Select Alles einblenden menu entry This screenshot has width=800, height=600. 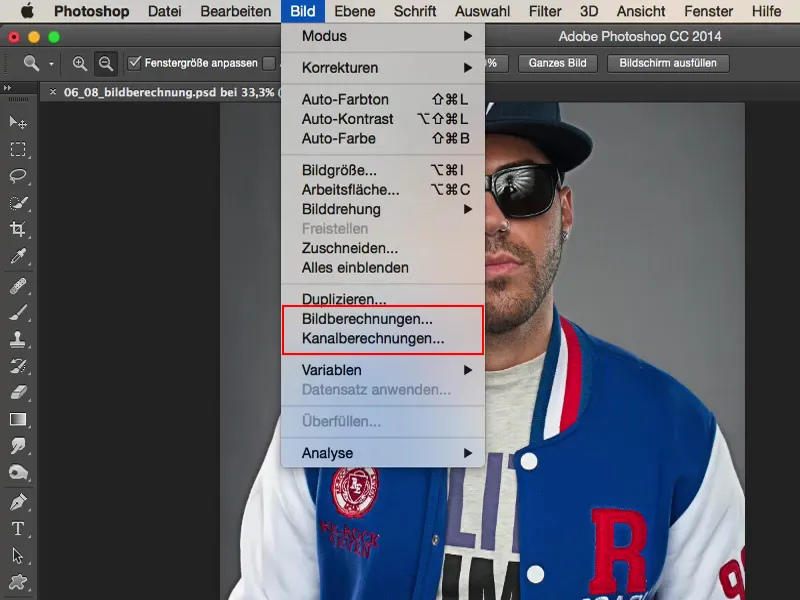coord(383,268)
